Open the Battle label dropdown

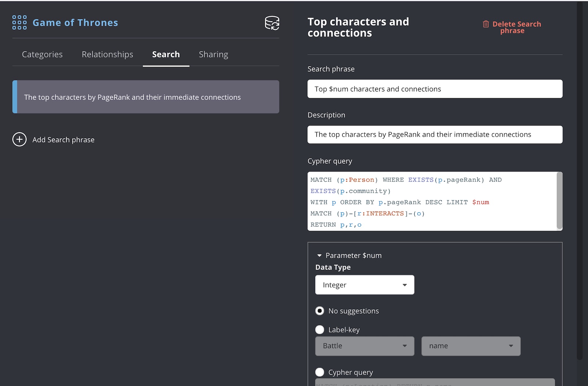(x=365, y=346)
